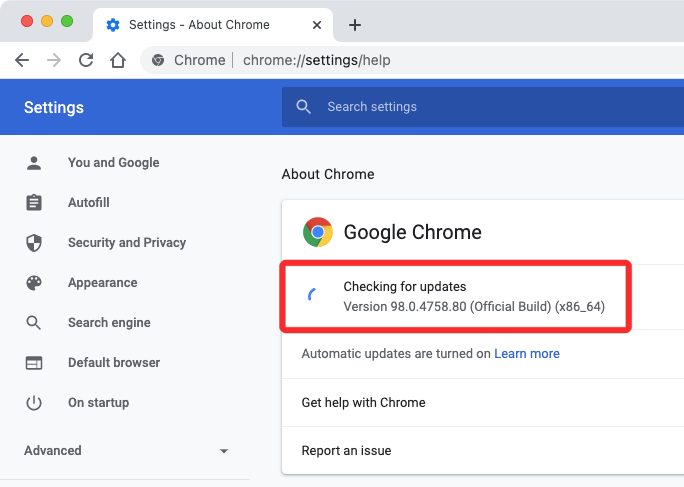Click the Appearance palette icon
684x487 pixels.
pos(34,282)
